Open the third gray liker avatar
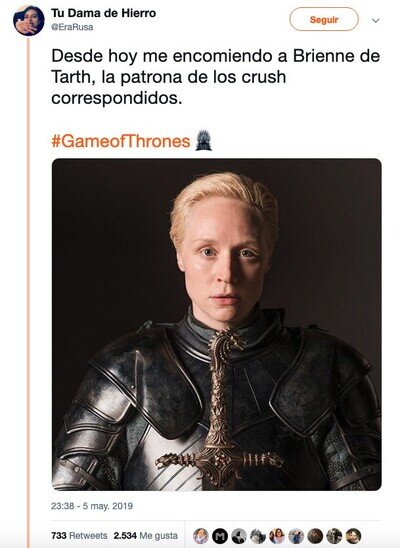This screenshot has height=548, width=400. coord(239,536)
